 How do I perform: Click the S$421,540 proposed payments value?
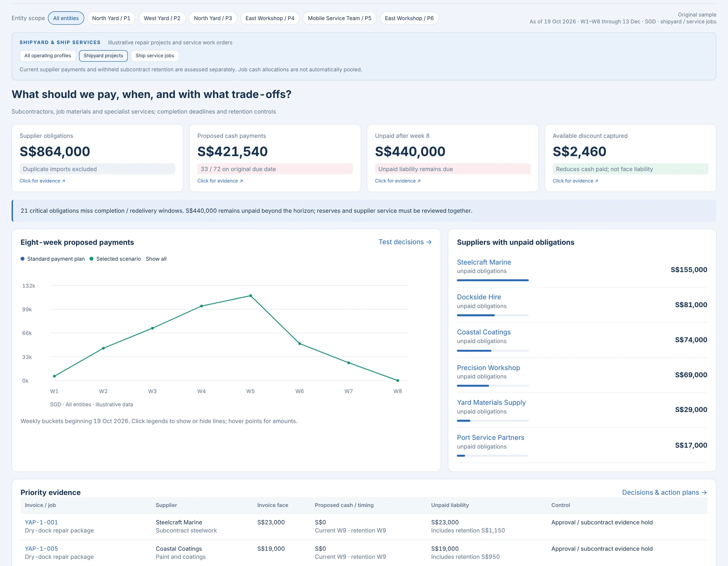click(232, 151)
